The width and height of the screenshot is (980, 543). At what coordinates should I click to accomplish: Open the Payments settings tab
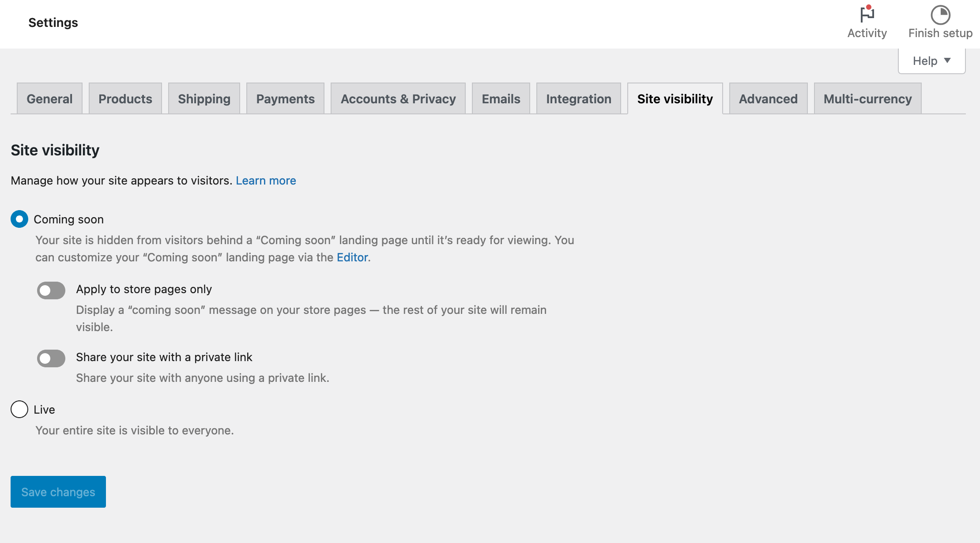(285, 98)
